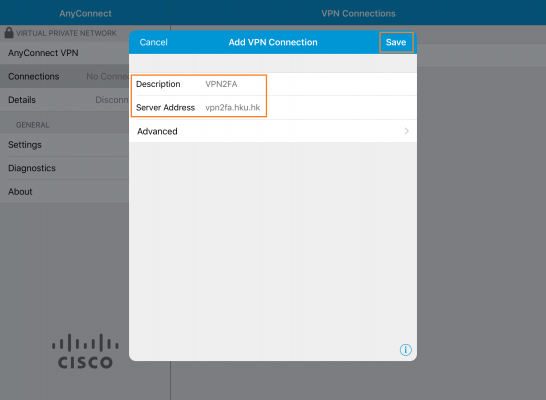This screenshot has width=546, height=400.
Task: Open the info icon in dialog corner
Action: [406, 350]
